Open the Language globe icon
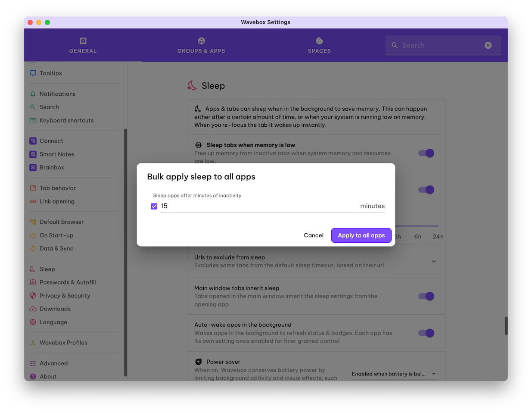532x413 pixels. 33,322
